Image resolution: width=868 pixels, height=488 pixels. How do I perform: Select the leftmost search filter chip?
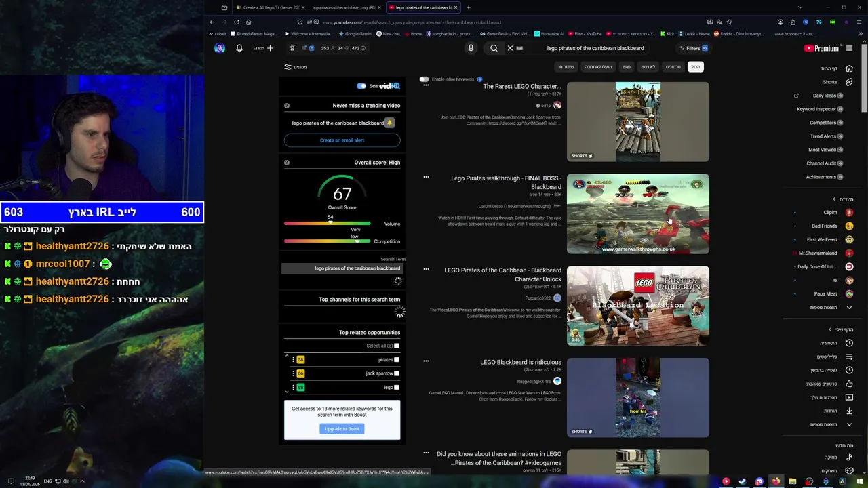(x=566, y=66)
